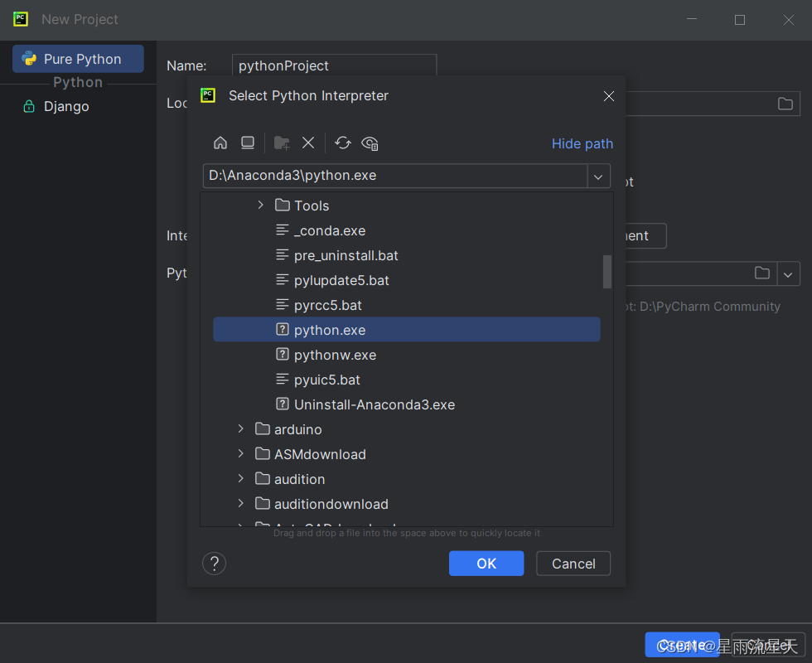Screen dimensions: 812x663
Task: Open help for interpreter dialog
Action: 215,564
